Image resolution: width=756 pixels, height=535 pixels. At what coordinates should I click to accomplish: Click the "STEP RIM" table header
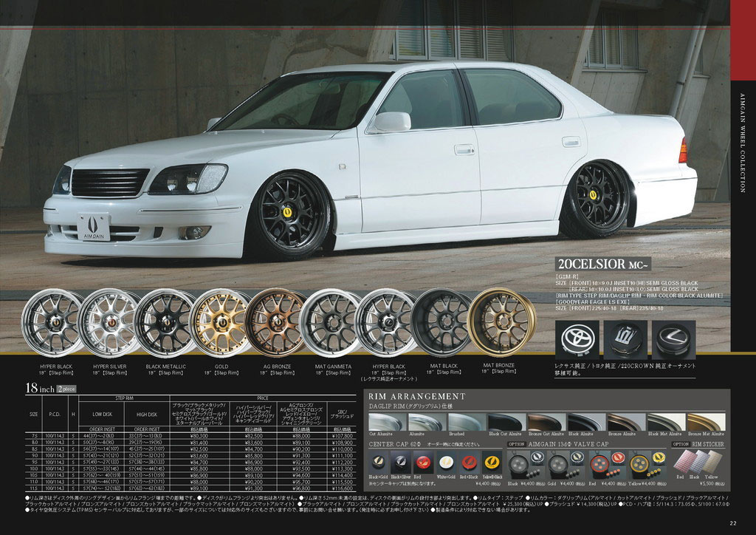pyautogui.click(x=124, y=398)
